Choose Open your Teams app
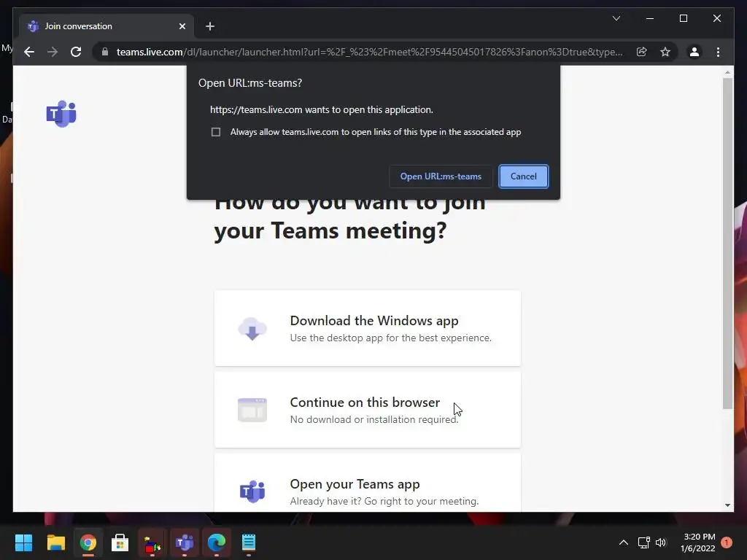The width and height of the screenshot is (747, 560). pyautogui.click(x=368, y=483)
